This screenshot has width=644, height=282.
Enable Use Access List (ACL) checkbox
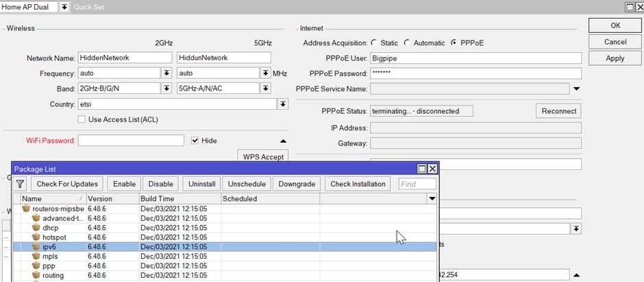pyautogui.click(x=82, y=119)
